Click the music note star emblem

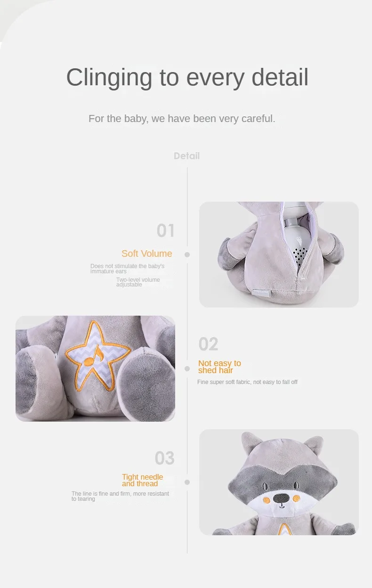pos(98,355)
